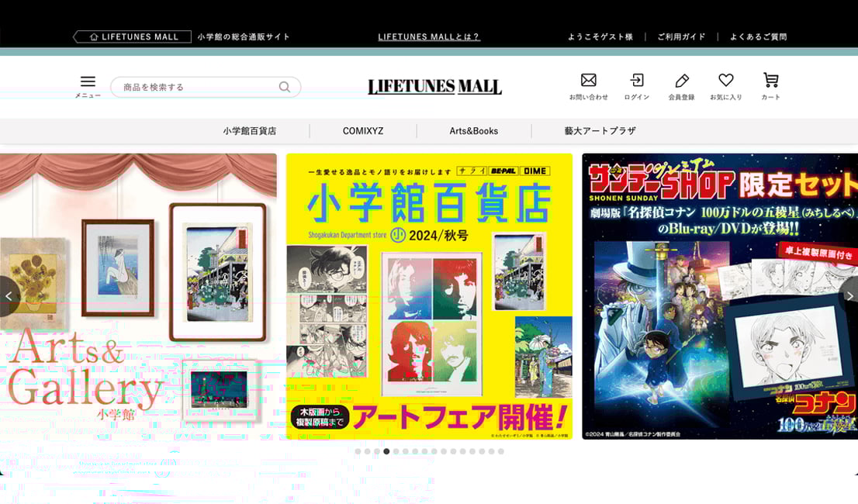Click the magnifying glass search icon

(285, 87)
